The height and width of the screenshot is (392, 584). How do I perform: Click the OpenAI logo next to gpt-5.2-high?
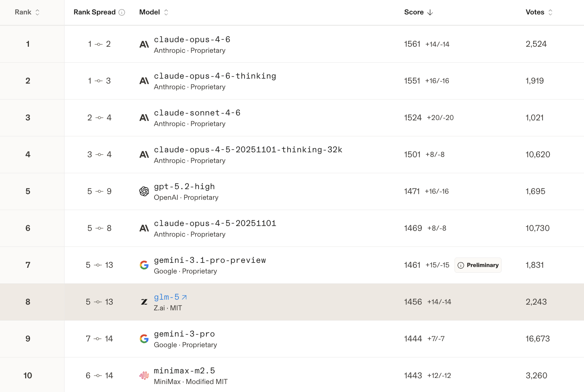[x=144, y=191]
